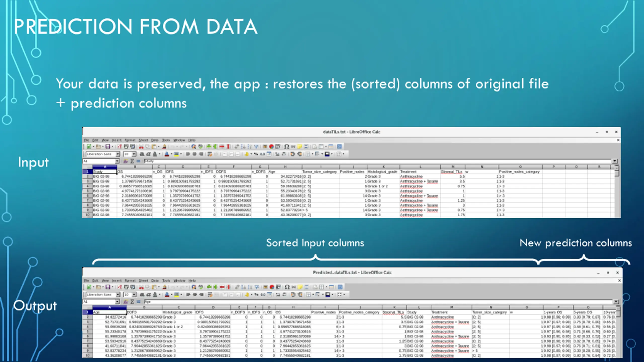Click Pivot table icon in Predicted_dataTILs.txt window
Viewport: 644px width, 362px height.
pos(278,287)
